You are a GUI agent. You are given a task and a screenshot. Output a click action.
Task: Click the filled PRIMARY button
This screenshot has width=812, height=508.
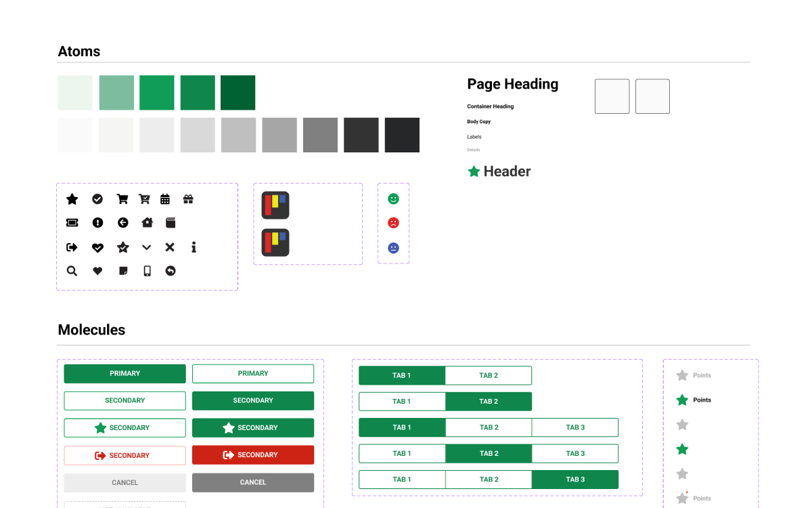125,373
